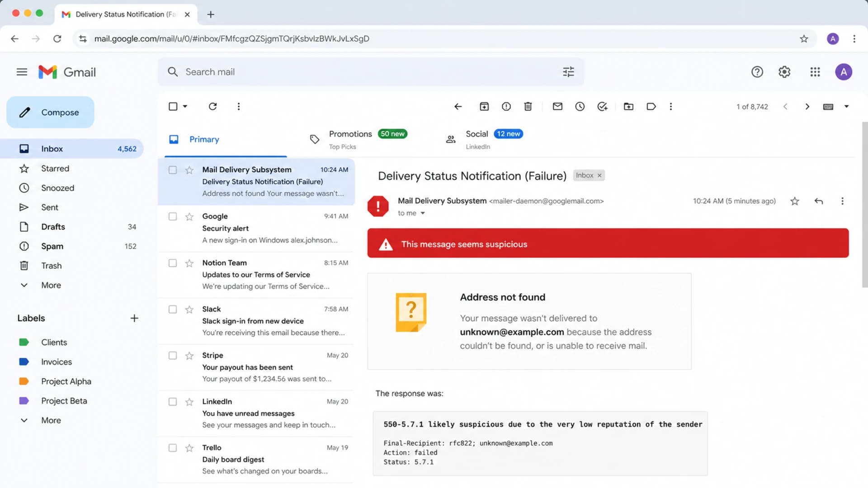Open Gmail support help icon
Screen dimensions: 868x488
757,72
